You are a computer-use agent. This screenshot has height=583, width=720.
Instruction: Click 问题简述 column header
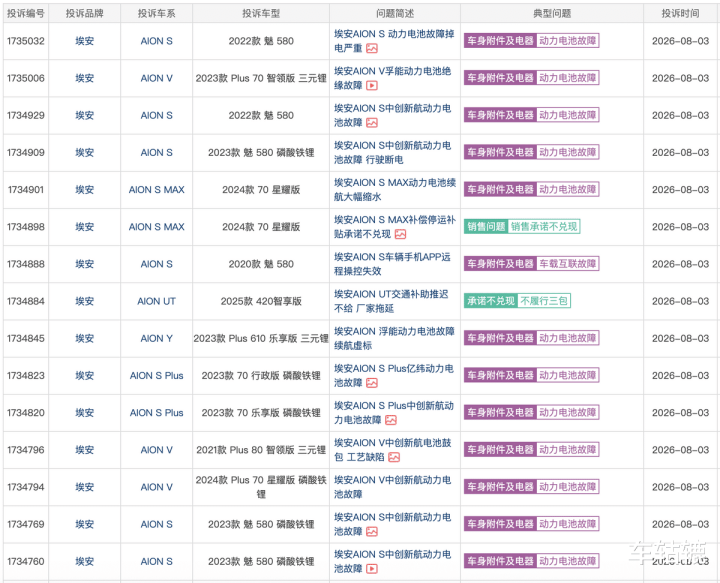[395, 13]
